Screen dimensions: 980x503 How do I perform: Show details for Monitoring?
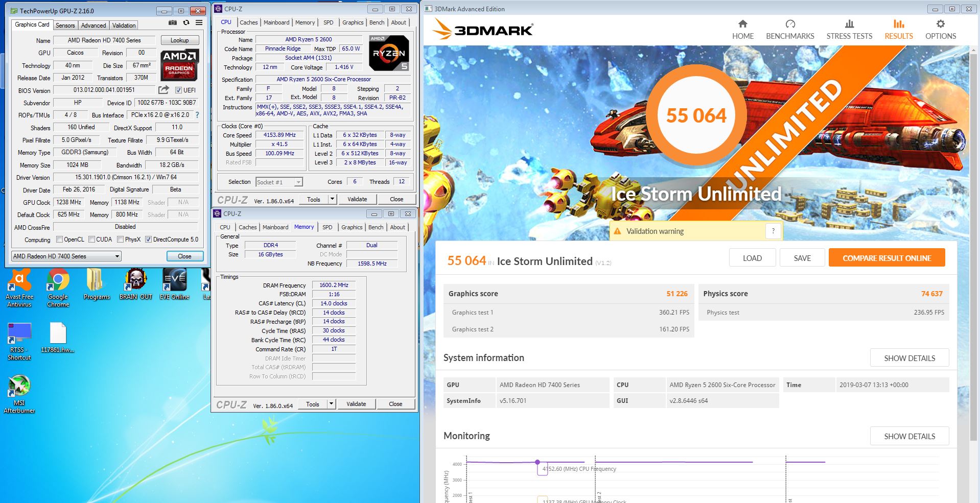[909, 436]
